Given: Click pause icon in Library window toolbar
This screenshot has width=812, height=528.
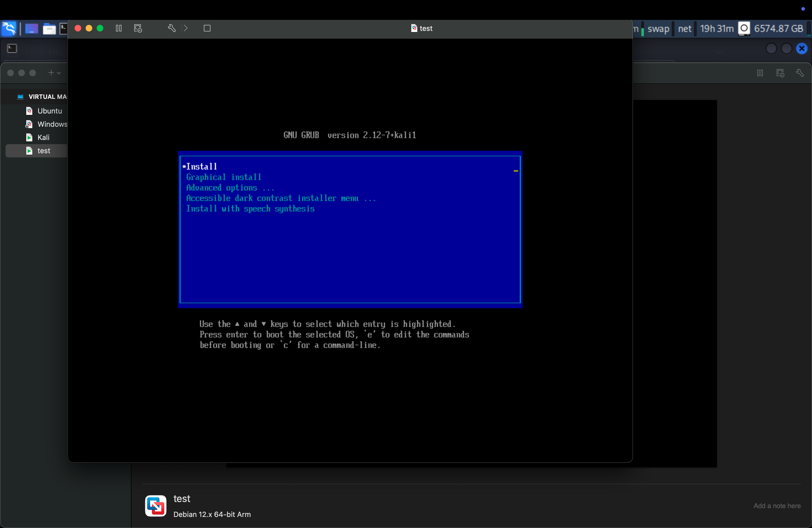Looking at the screenshot, I should [x=760, y=73].
